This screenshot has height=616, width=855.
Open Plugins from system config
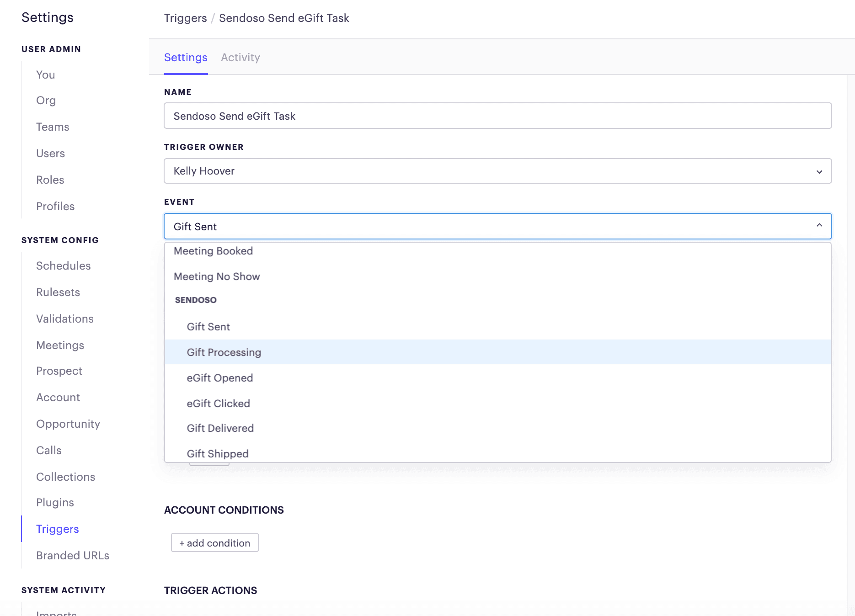pos(55,503)
